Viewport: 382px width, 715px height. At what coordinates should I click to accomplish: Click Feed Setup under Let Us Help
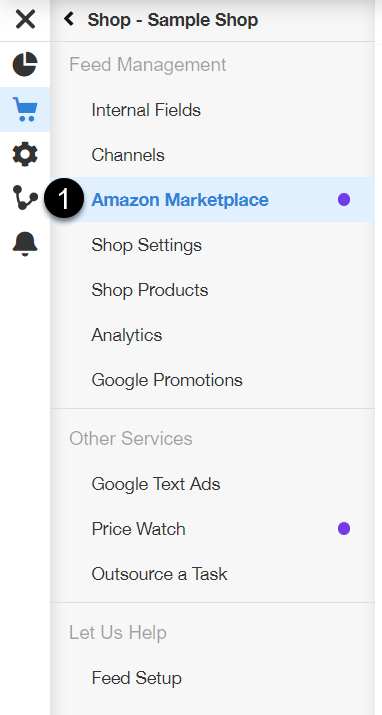tap(136, 678)
